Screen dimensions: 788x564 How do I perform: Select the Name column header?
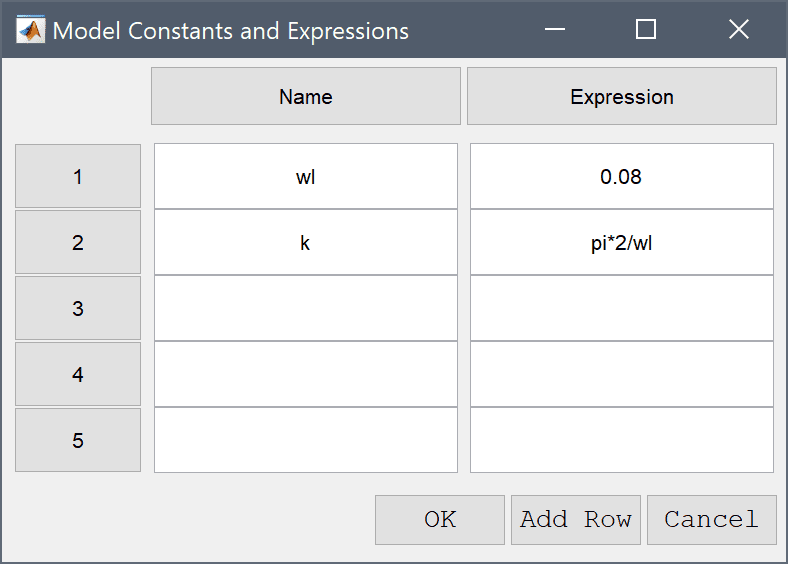pos(306,96)
